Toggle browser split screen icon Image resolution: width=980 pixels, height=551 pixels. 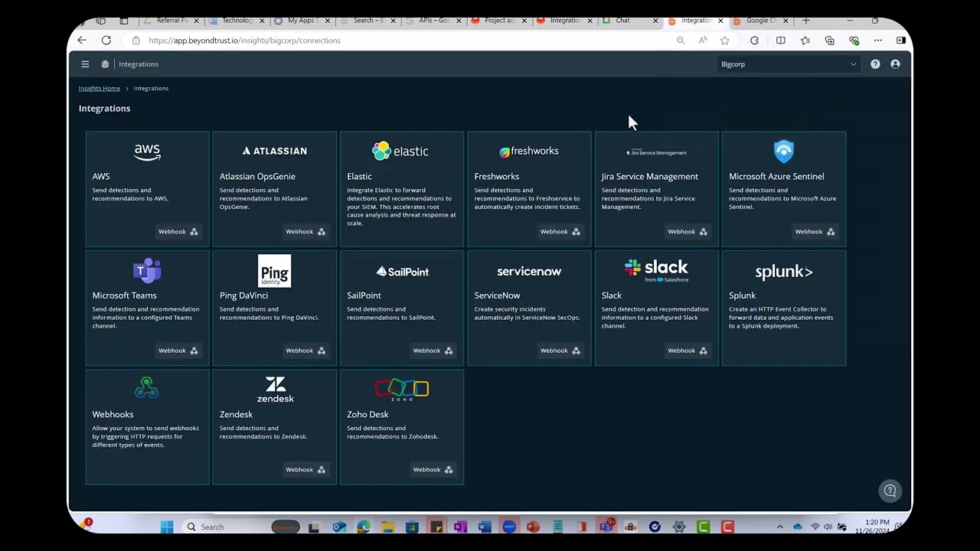point(780,41)
